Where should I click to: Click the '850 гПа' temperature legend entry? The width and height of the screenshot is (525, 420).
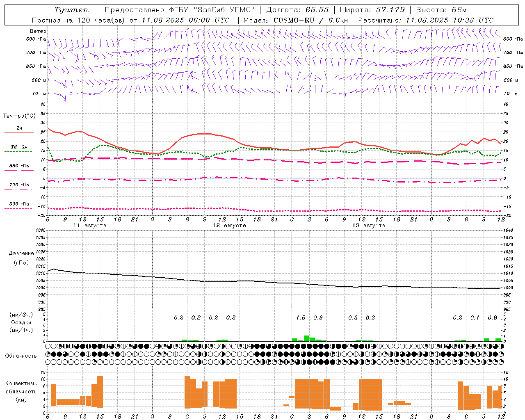point(19,166)
